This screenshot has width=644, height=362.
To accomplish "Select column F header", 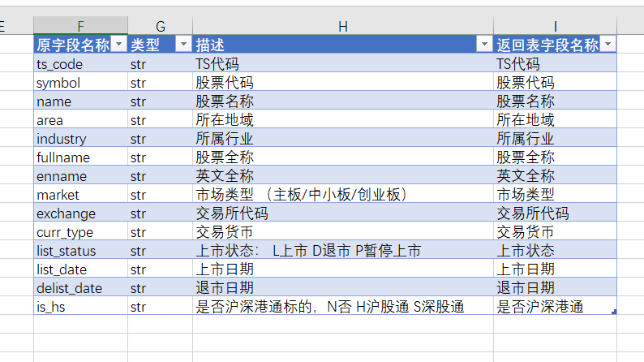I will [80, 26].
